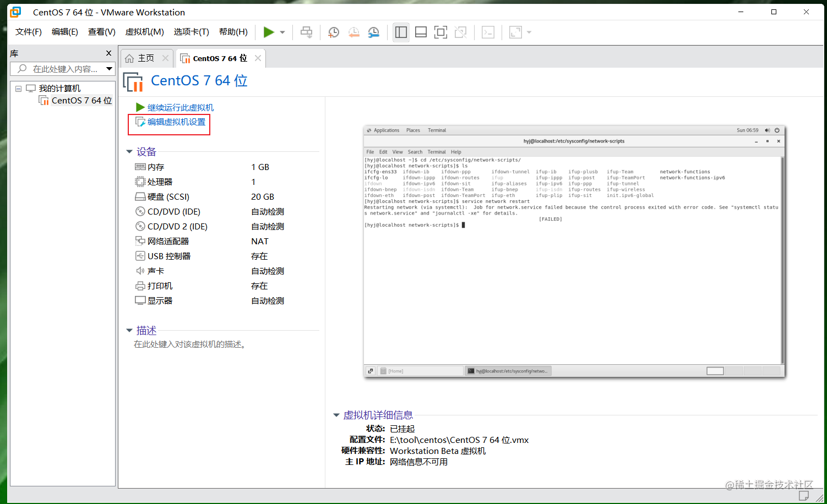
Task: Click the CD/DVD 2 (IDE) device icon
Action: 140,226
